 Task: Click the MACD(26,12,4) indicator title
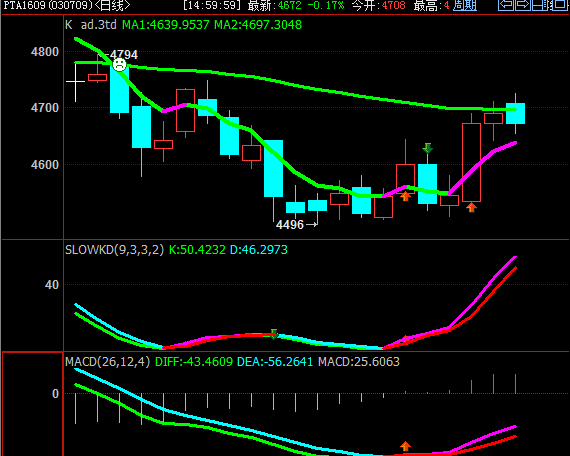[108, 362]
